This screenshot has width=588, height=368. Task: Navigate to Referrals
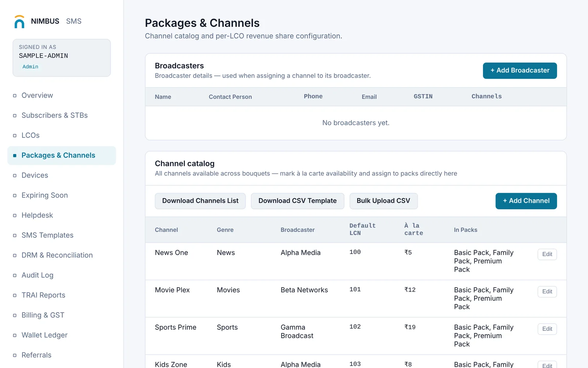pyautogui.click(x=61, y=355)
